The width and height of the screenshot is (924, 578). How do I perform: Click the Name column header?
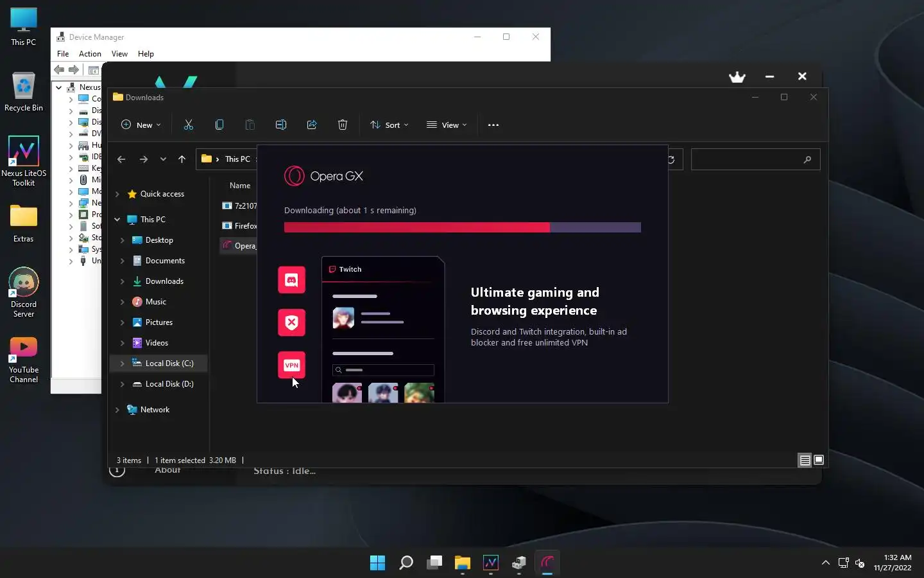(x=240, y=186)
